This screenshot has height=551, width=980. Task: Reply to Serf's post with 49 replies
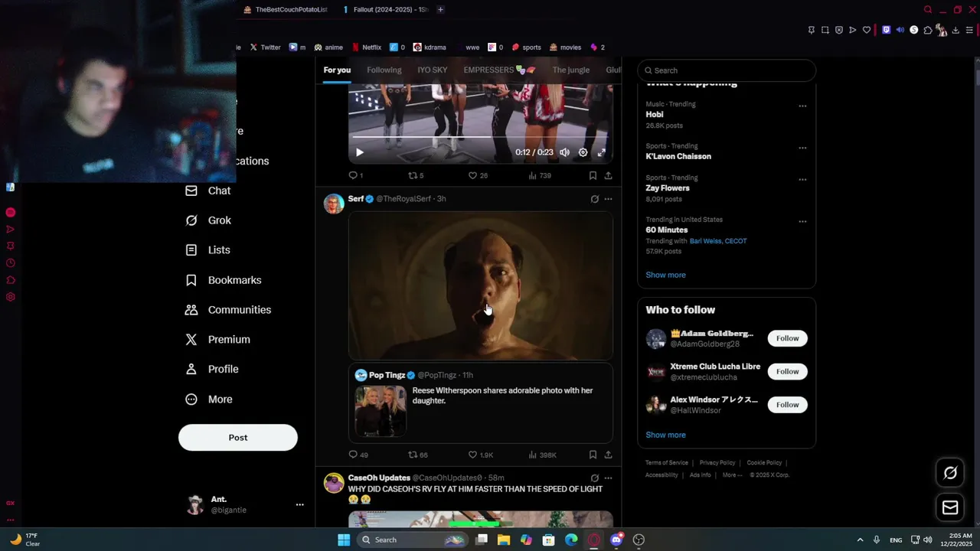[x=358, y=455]
